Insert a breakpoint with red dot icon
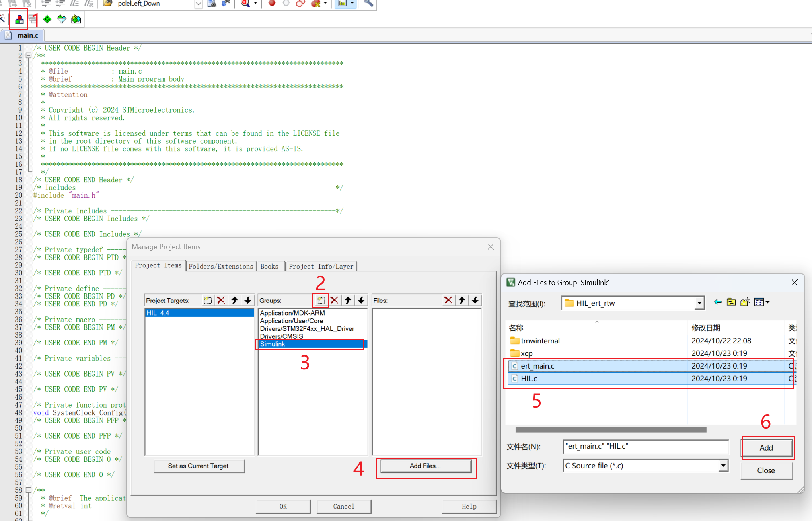The width and height of the screenshot is (812, 521). coord(272,3)
